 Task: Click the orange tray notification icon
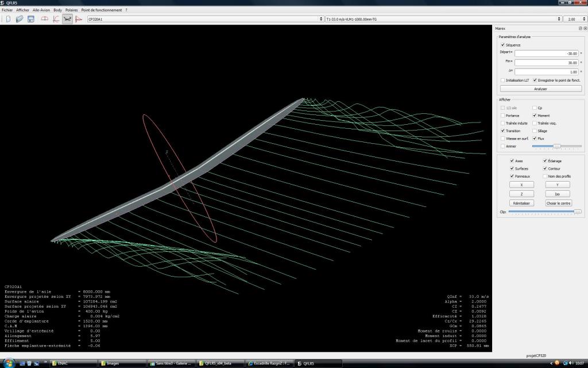click(x=557, y=363)
